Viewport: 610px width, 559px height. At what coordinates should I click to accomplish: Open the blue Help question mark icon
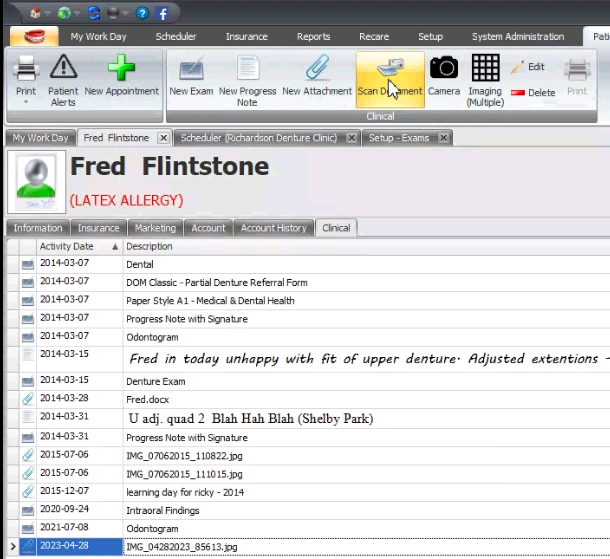click(x=142, y=14)
